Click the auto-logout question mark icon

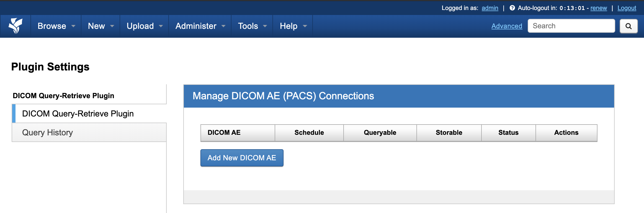(512, 8)
